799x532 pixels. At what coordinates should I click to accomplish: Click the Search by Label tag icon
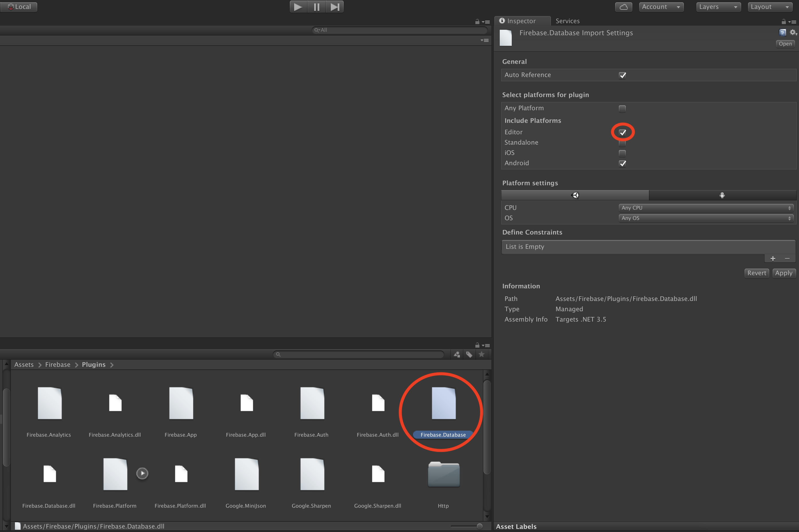point(469,354)
